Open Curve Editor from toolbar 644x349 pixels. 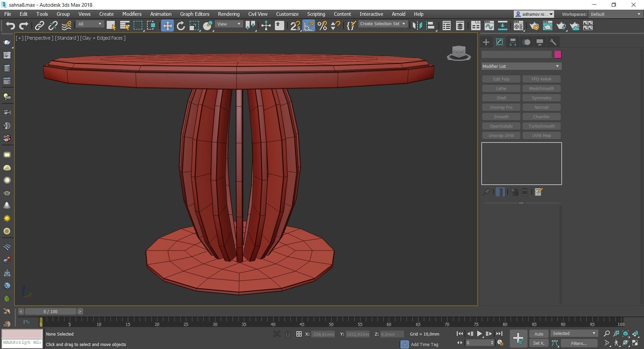coord(489,26)
